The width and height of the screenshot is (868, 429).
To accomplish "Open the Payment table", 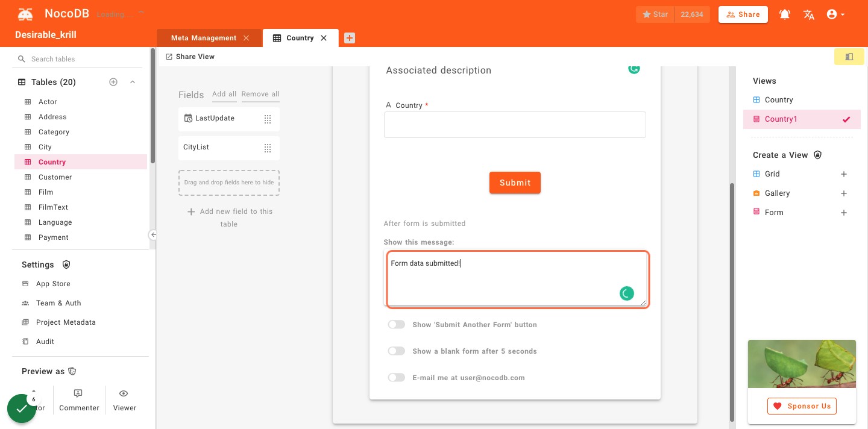I will pos(81,237).
